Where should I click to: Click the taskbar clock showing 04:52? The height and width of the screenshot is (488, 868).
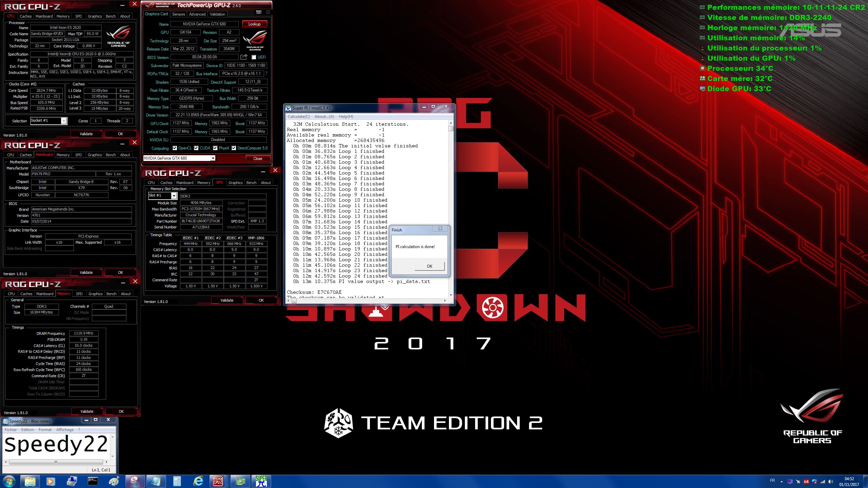coord(849,482)
